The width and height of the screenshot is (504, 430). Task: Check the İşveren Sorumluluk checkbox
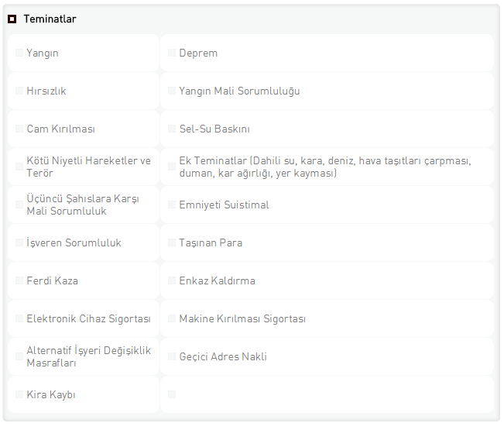[19, 243]
